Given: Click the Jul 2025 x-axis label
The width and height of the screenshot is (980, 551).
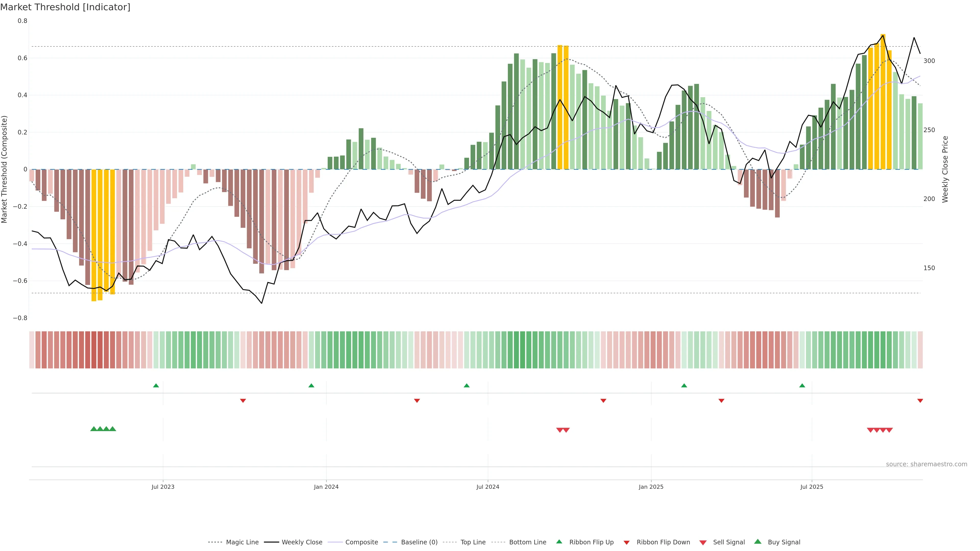Looking at the screenshot, I should pos(812,487).
